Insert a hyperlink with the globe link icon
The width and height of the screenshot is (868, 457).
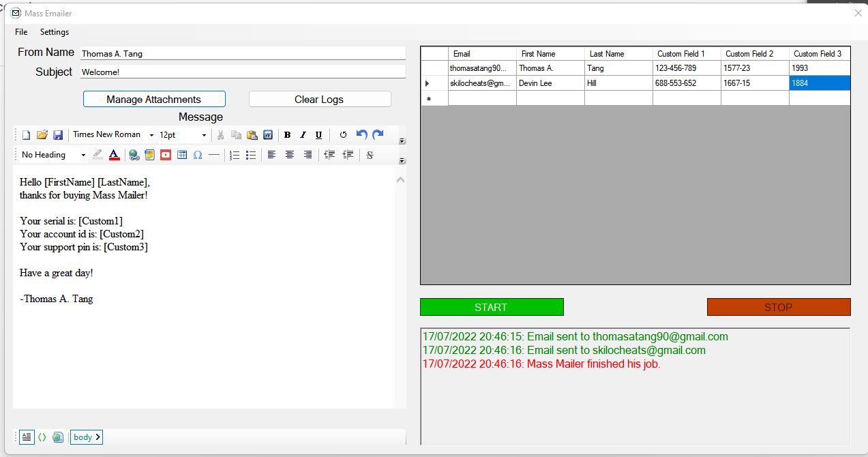pos(134,155)
